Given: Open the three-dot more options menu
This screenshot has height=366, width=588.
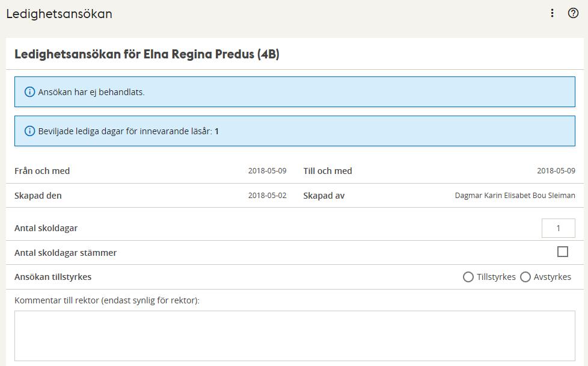Looking at the screenshot, I should [552, 13].
